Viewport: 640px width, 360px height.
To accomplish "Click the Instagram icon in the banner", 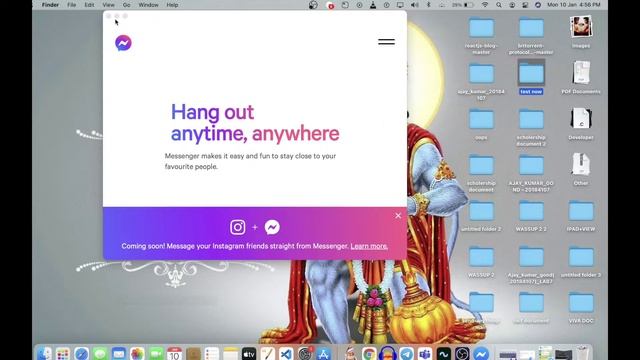I will [238, 227].
